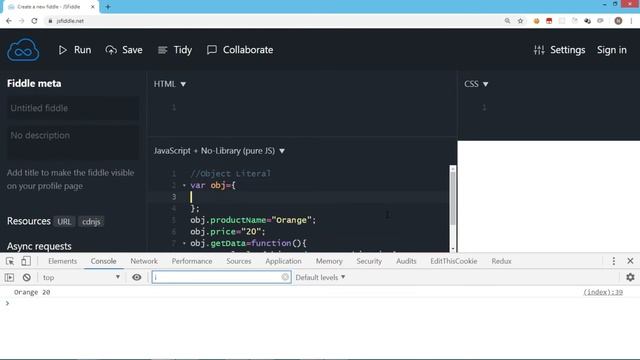Switch to the Elements tab
The width and height of the screenshot is (640, 360).
click(x=62, y=261)
